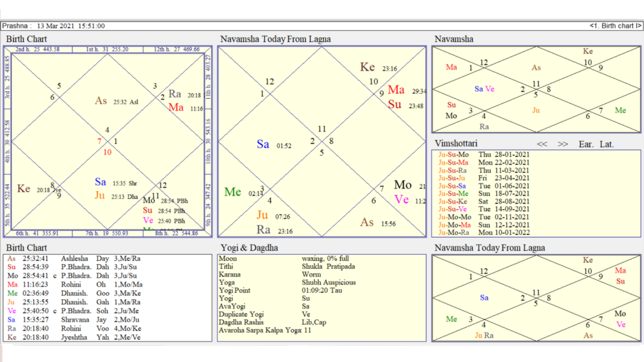The height and width of the screenshot is (362, 644).
Task: Select the Ju-Su-Ra dasha row
Action: pyautogui.click(x=484, y=170)
